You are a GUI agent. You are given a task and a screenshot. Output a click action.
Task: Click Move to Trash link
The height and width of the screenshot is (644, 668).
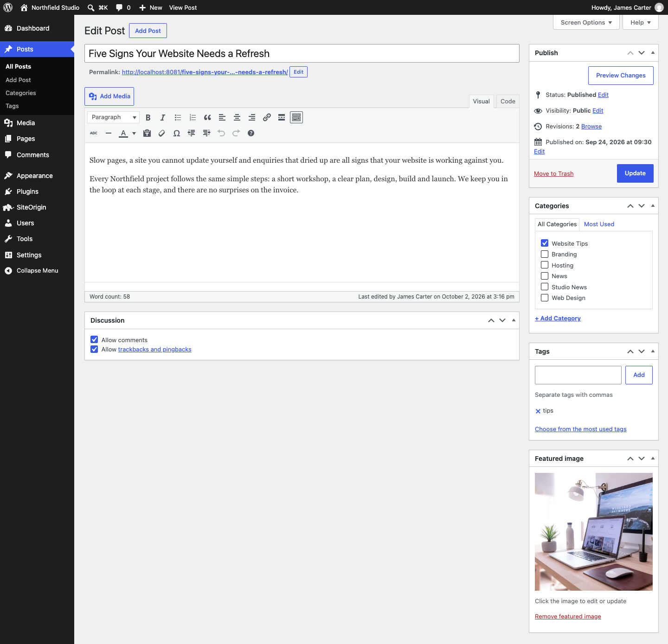point(553,173)
